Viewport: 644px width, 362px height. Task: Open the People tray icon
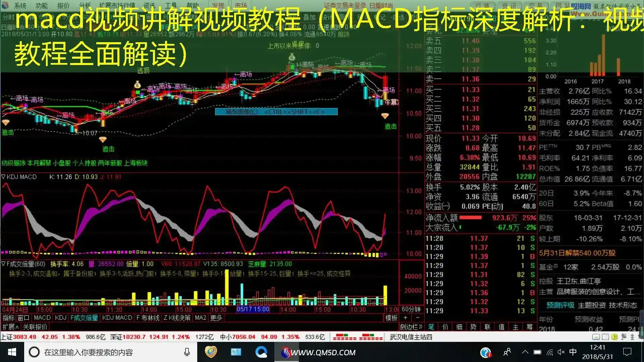click(507, 352)
